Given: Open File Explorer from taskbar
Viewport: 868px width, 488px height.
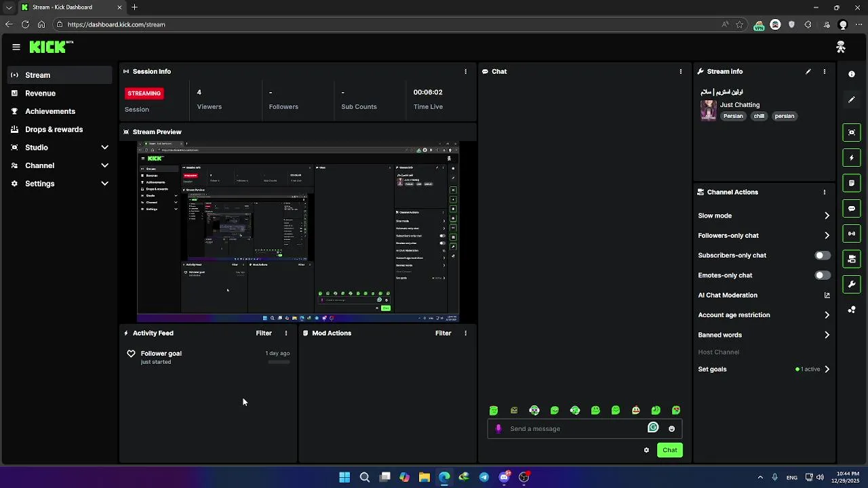Looking at the screenshot, I should 425,477.
